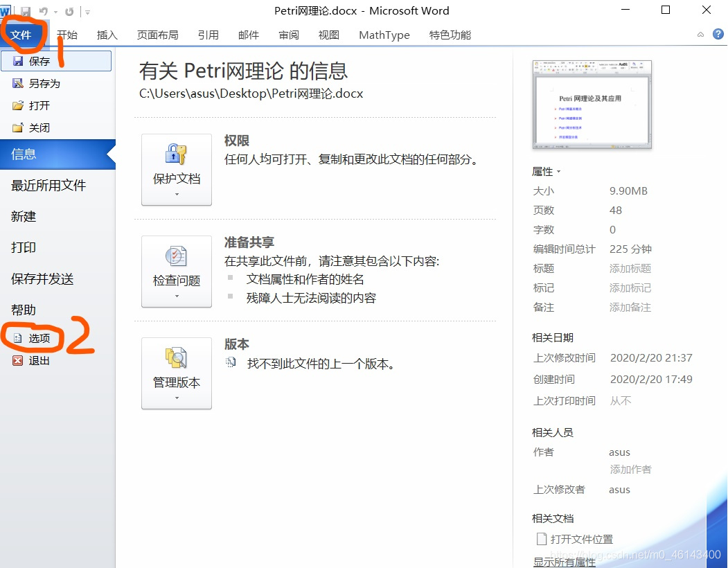Open the Customize Quick Access Toolbar arrow
Viewport: 728px width, 568px height.
click(x=87, y=12)
